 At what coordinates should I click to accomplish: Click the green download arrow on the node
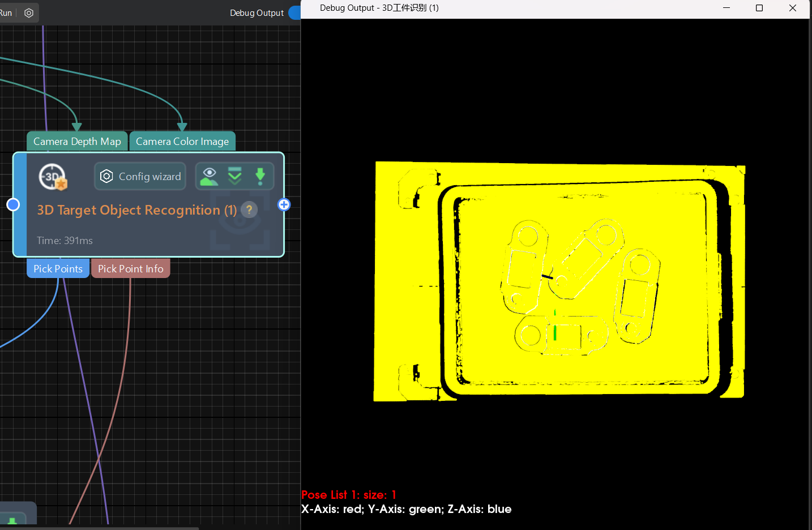[x=260, y=176]
